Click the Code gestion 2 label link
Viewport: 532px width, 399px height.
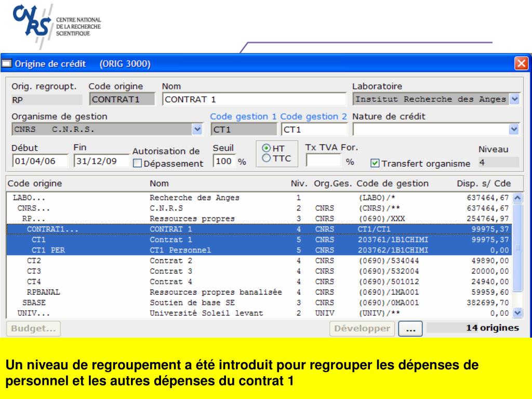[x=313, y=116]
